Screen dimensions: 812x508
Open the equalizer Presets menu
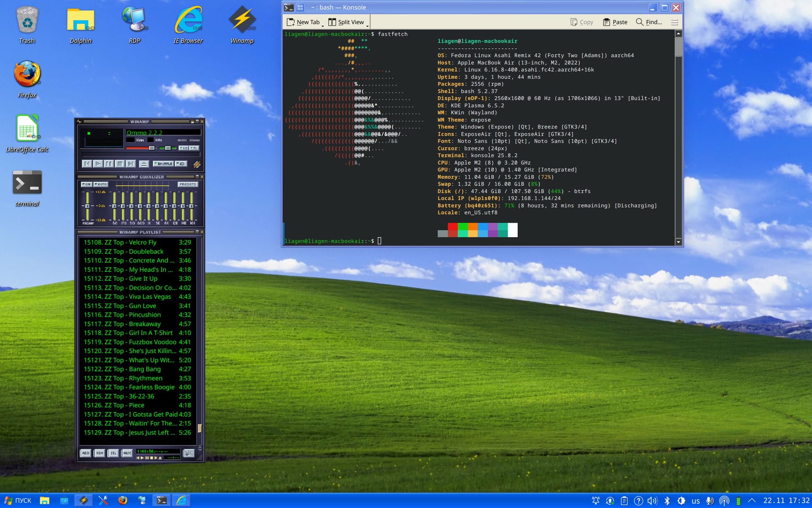coord(187,184)
